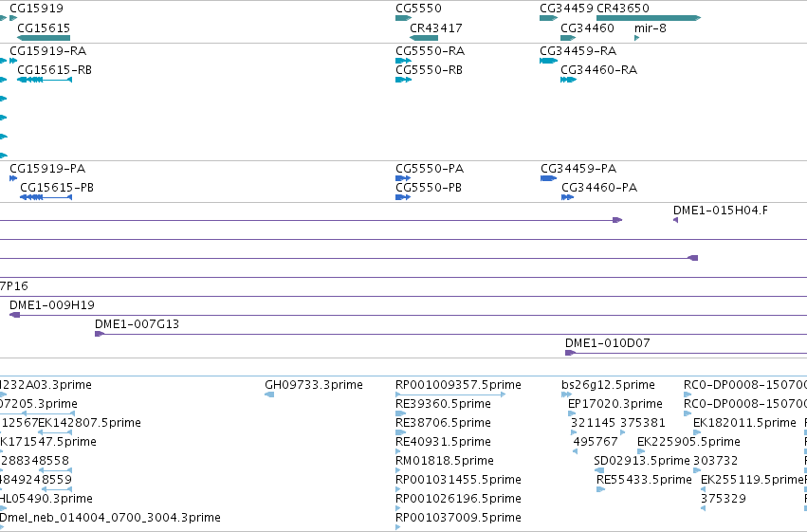Select the GH09733.3prime EST arrow
Viewport: 807px width, 532px height.
[269, 394]
